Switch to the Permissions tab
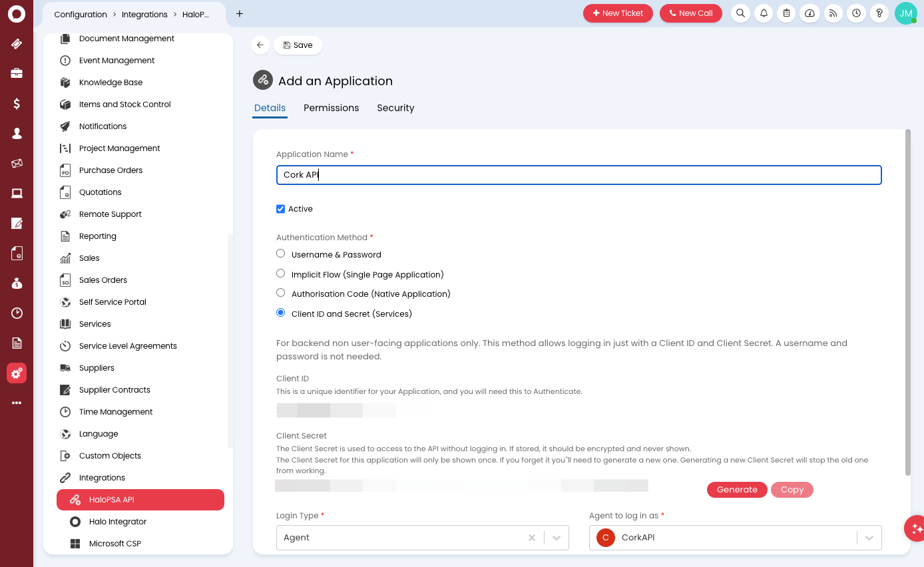The image size is (924, 567). click(x=331, y=108)
